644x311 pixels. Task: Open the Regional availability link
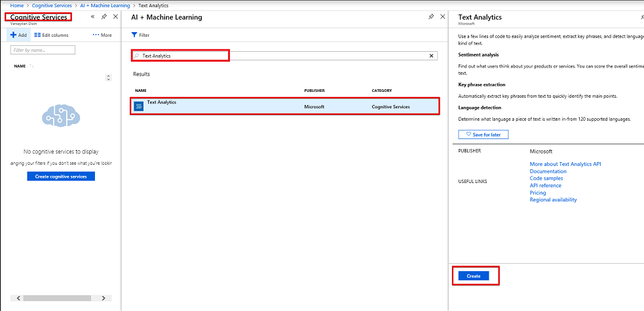(553, 199)
